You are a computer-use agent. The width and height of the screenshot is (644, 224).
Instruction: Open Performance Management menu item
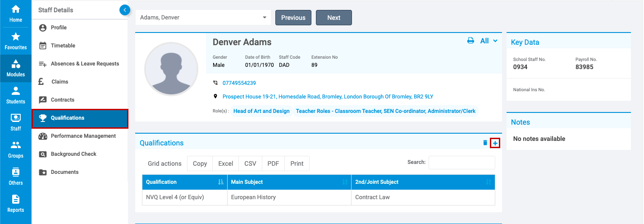(83, 136)
